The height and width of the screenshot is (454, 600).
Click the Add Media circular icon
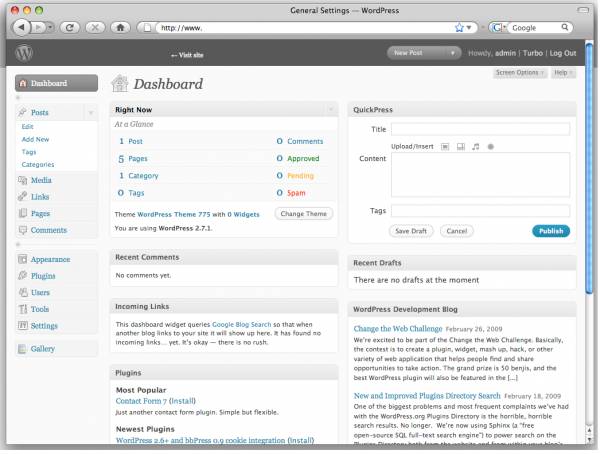pyautogui.click(x=491, y=147)
